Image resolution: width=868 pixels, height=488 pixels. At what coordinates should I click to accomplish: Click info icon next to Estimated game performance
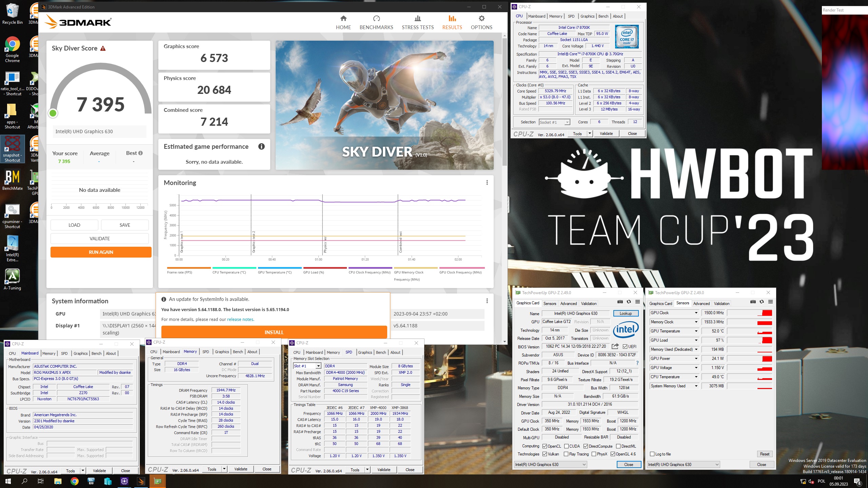pos(261,146)
